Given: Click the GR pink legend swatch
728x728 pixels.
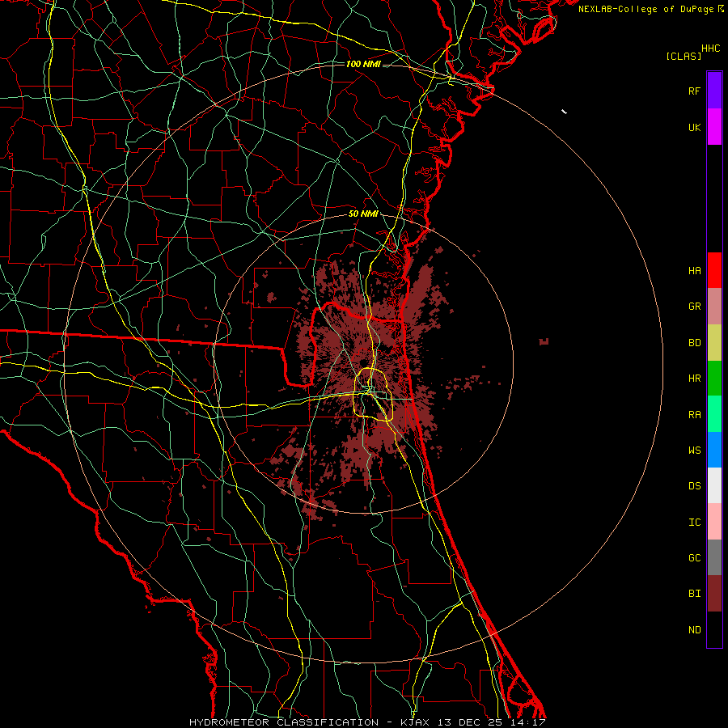Looking at the screenshot, I should pos(714,307).
